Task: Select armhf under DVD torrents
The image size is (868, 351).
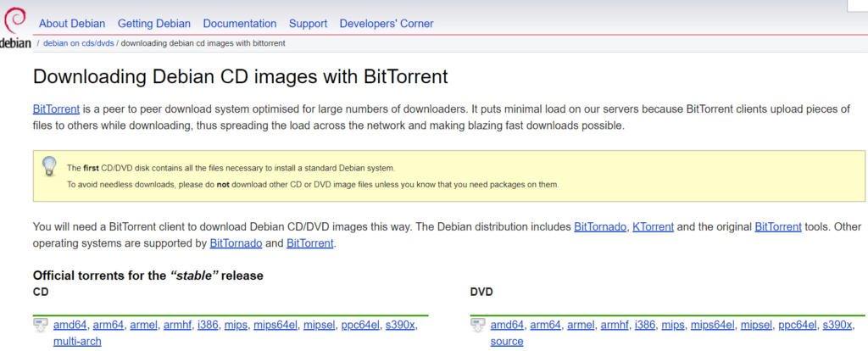Action: pos(615,326)
